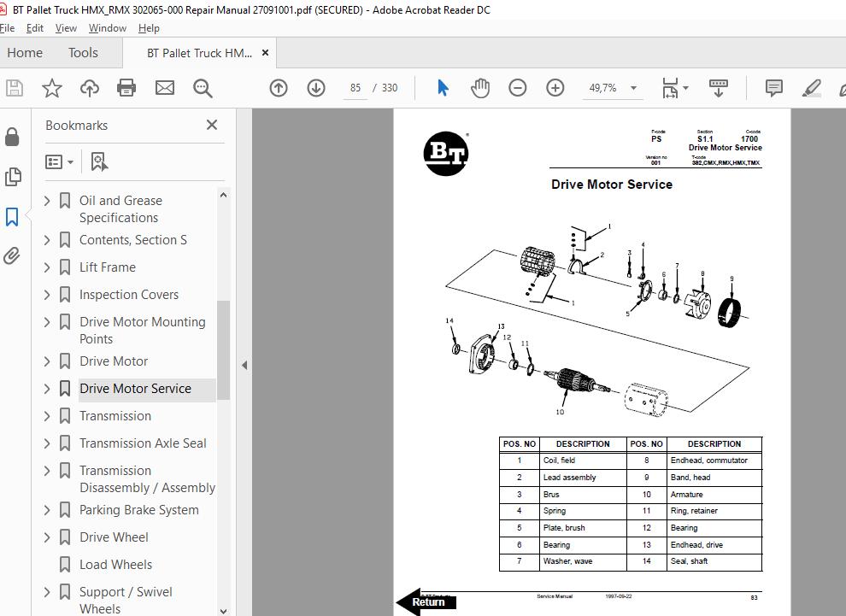Image resolution: width=846 pixels, height=616 pixels.
Task: Send file by email envelope icon
Action: coord(165,88)
